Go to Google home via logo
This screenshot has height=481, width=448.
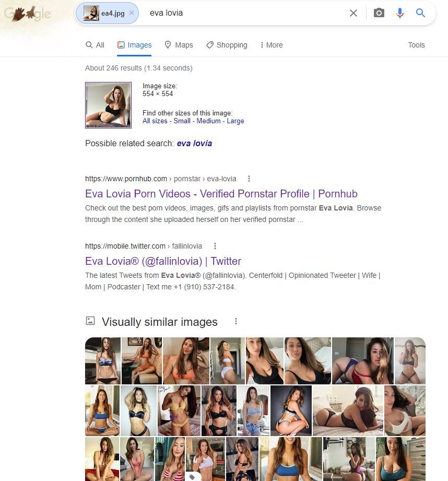click(28, 14)
